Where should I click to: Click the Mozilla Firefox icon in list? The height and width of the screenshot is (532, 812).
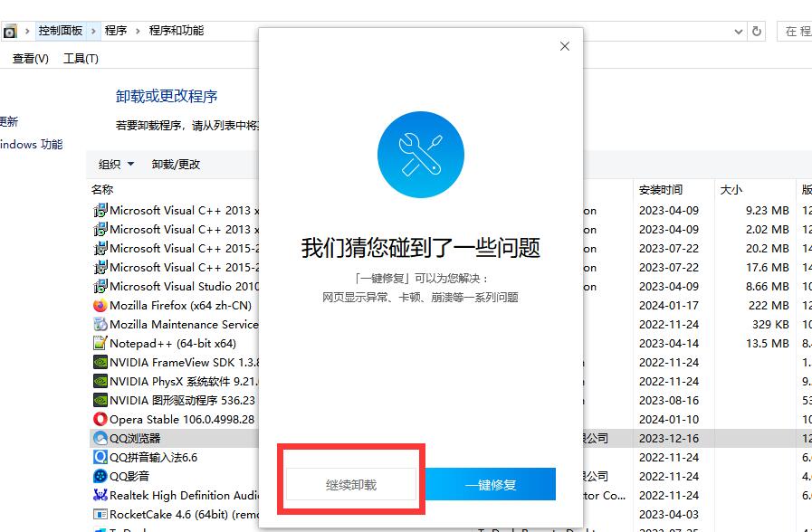pos(100,305)
